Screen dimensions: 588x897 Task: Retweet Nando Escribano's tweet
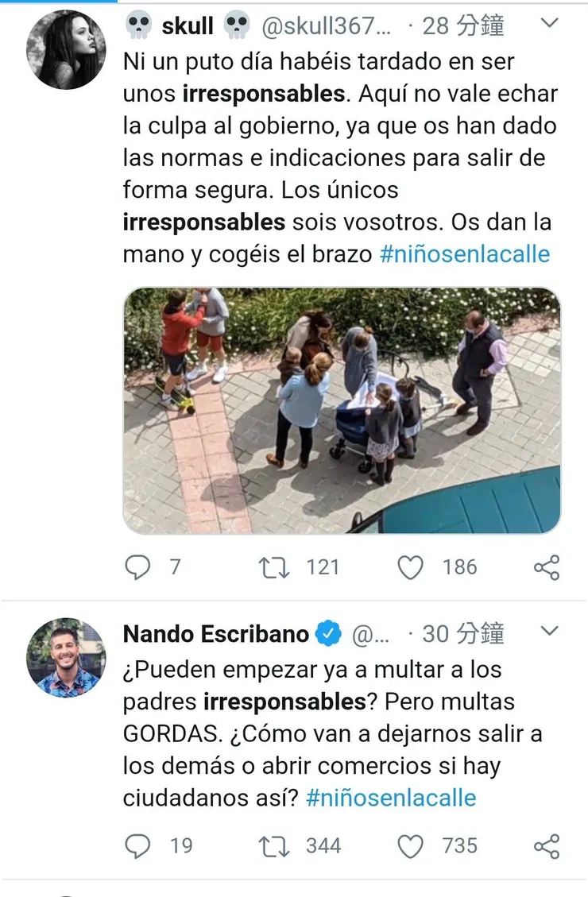click(274, 846)
